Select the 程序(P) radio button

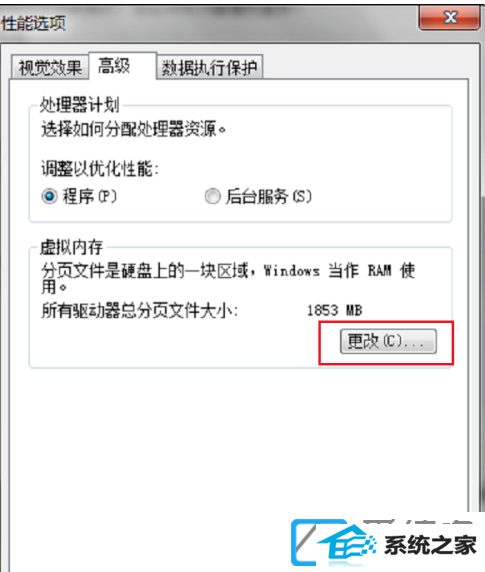tap(49, 197)
